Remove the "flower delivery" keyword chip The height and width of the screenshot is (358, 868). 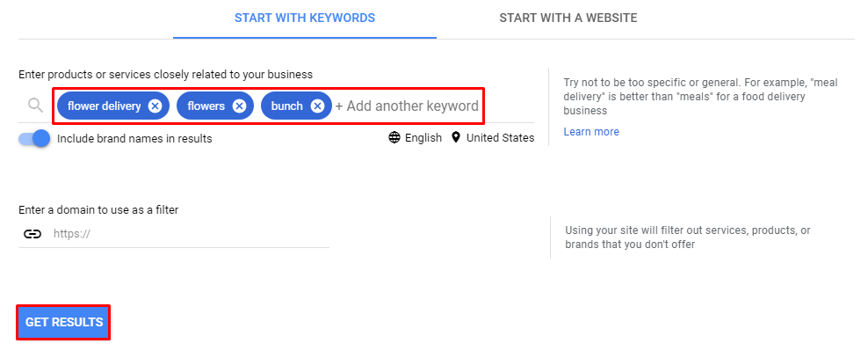155,106
